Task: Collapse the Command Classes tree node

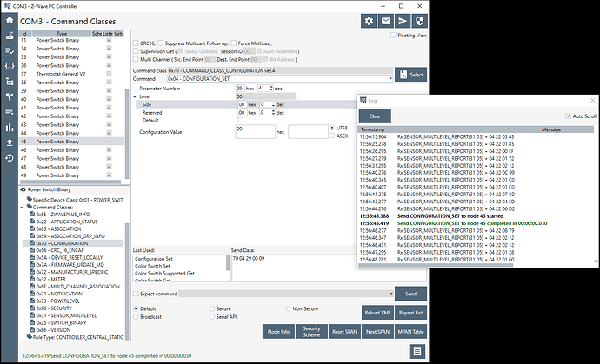Action: click(x=23, y=207)
